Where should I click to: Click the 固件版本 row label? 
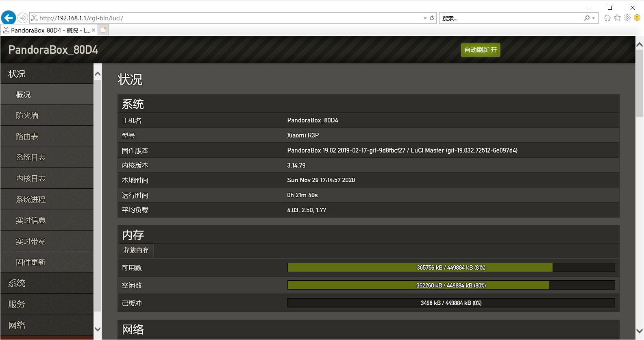click(x=135, y=151)
